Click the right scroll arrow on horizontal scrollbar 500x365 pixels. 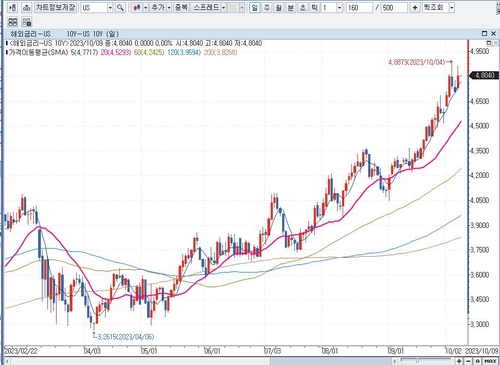(x=395, y=361)
